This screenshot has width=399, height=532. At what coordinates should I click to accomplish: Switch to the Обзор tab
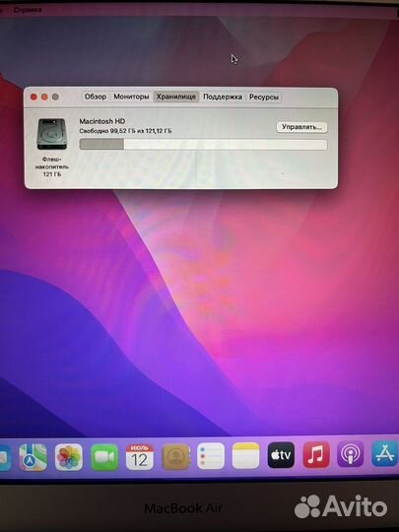pyautogui.click(x=96, y=97)
